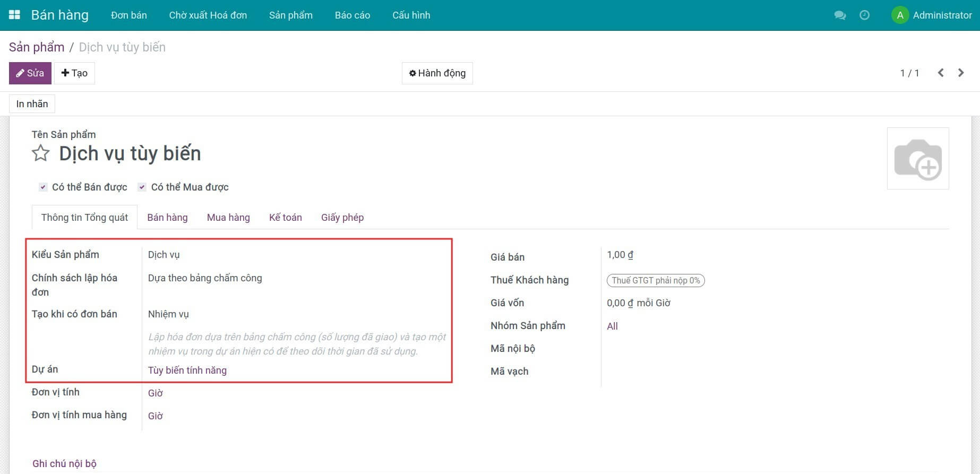The height and width of the screenshot is (474, 980).
Task: Click the Tạo create button
Action: pos(74,73)
